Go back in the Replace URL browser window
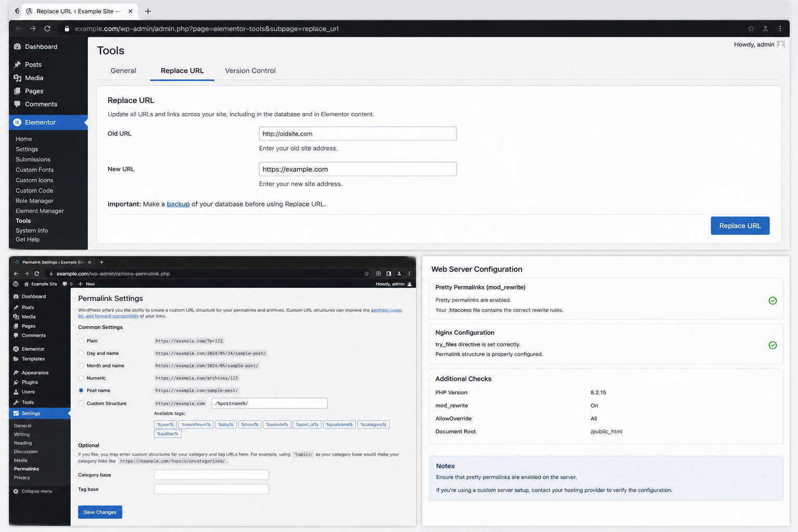The height and width of the screenshot is (532, 798). tap(18, 29)
